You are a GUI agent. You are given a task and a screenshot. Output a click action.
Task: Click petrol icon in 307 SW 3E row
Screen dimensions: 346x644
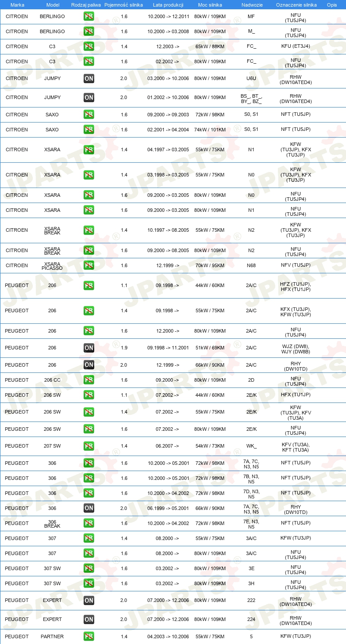coord(88,568)
